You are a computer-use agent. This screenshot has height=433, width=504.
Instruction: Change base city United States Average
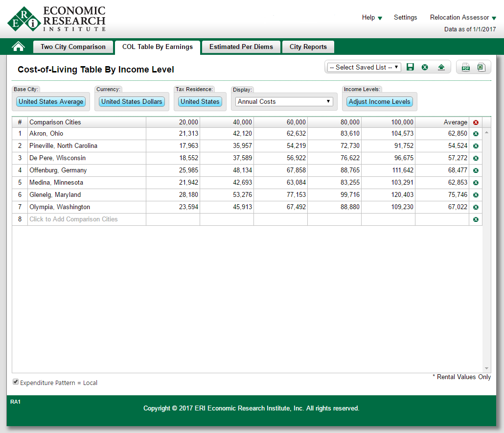click(x=51, y=102)
